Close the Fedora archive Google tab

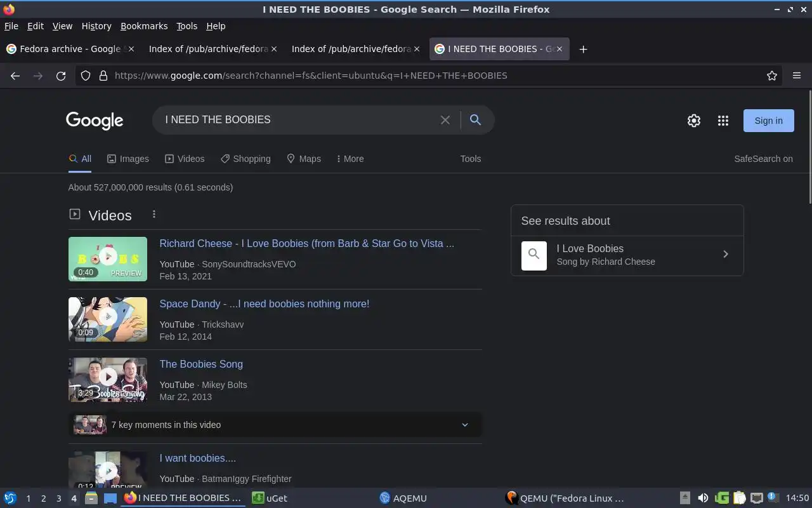[131, 49]
